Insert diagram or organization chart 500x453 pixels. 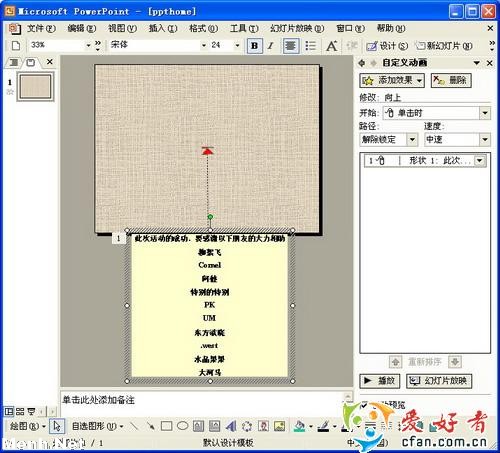tap(247, 426)
